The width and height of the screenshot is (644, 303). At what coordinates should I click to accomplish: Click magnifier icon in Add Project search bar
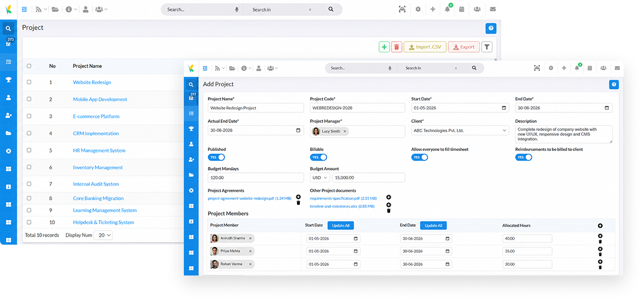click(474, 68)
